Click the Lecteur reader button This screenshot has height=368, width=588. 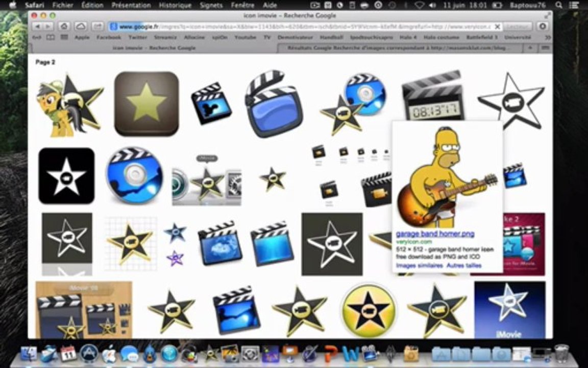[x=517, y=27]
